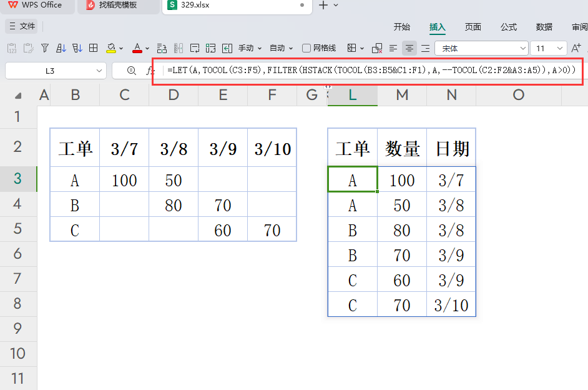Screen dimensions: 588x390
Task: Click the greyed split columns icon
Action: tap(179, 48)
